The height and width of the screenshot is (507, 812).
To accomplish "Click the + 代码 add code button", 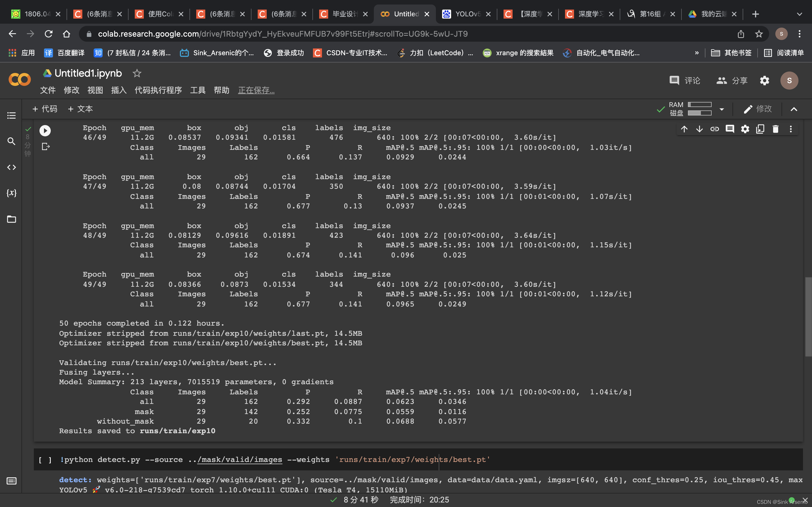I will point(45,109).
